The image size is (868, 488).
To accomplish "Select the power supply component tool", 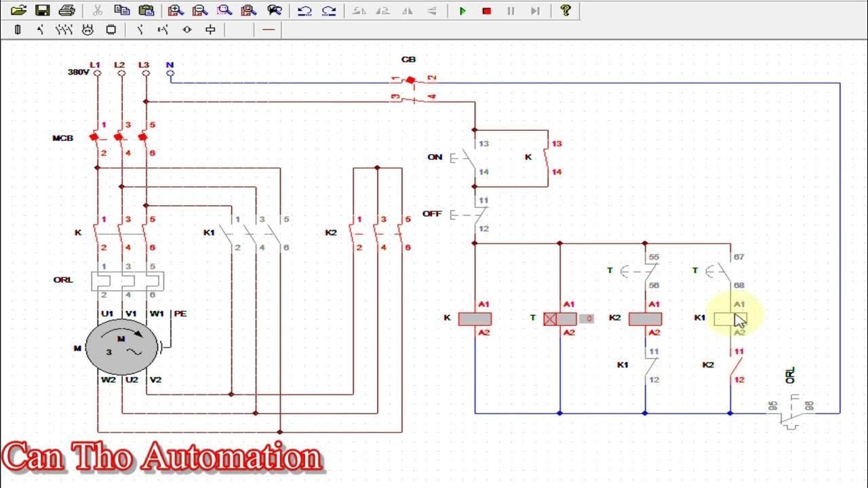I will pos(18,30).
